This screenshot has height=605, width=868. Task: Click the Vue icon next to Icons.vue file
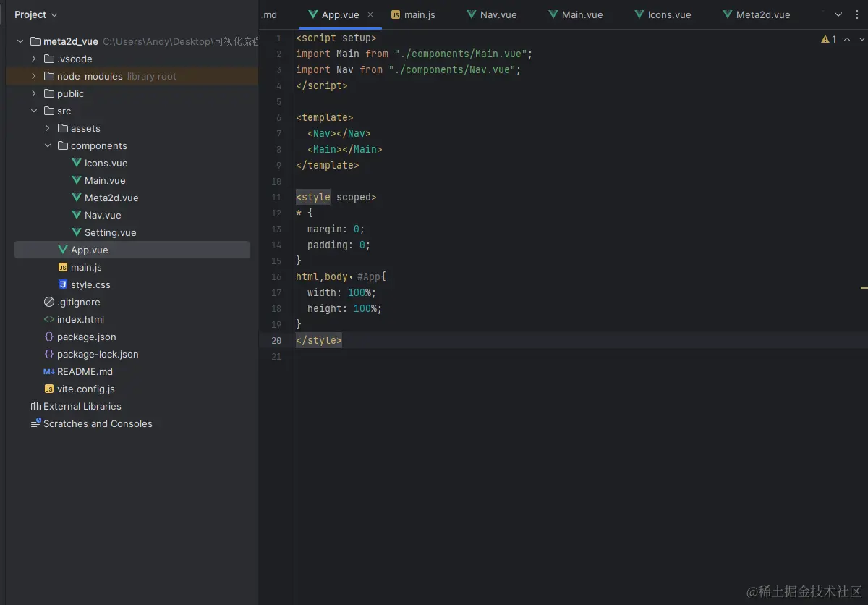click(77, 163)
